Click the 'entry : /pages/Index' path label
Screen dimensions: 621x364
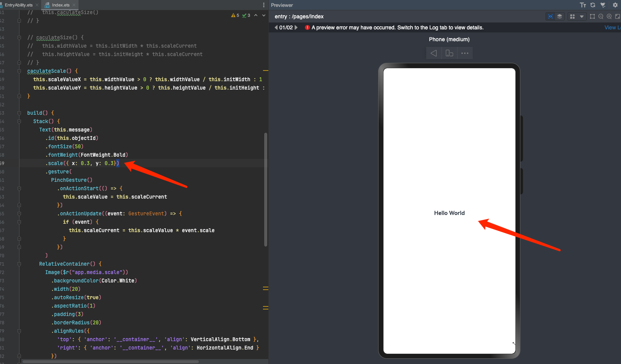coord(299,16)
